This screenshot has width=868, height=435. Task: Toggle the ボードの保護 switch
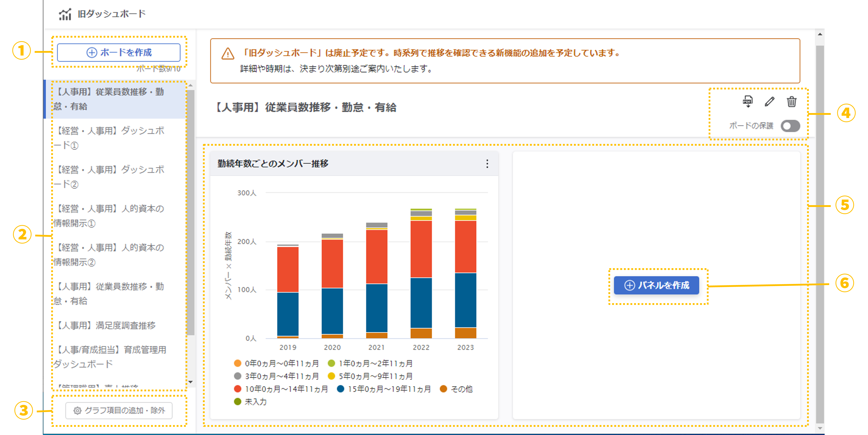click(x=790, y=126)
